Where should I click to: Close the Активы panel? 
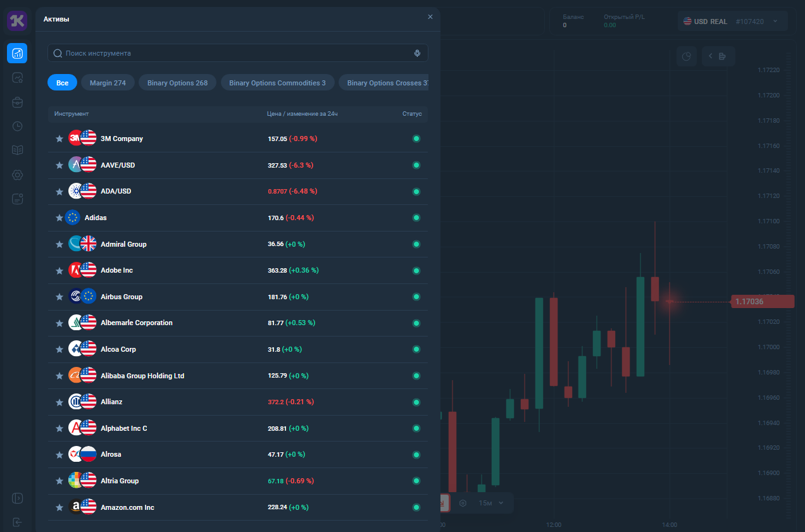pos(430,17)
